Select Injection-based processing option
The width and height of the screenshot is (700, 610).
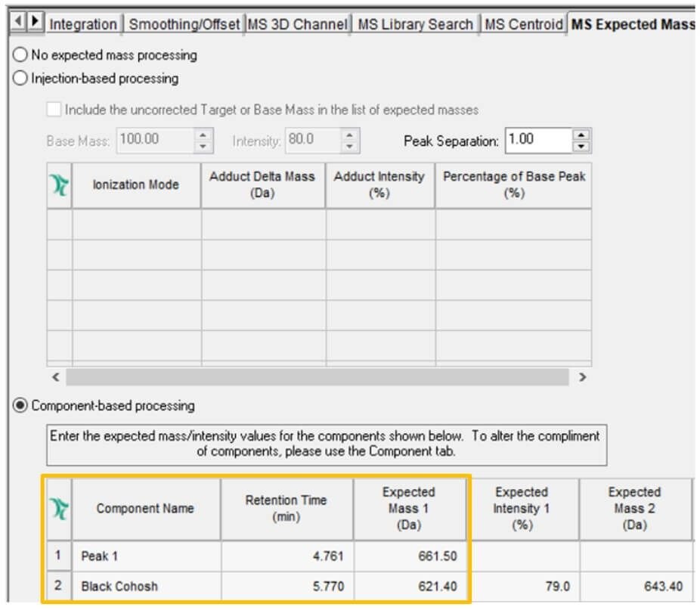click(20, 78)
